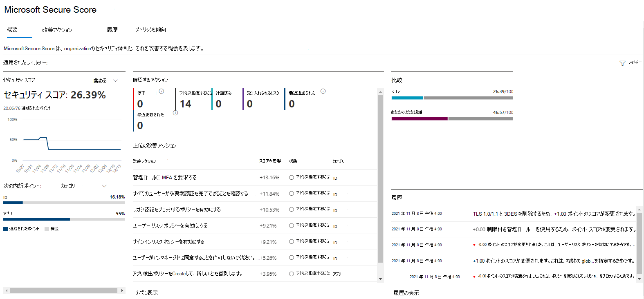Select status radio for サインインリスク ポリシー row
The image size is (644, 299).
(x=292, y=242)
